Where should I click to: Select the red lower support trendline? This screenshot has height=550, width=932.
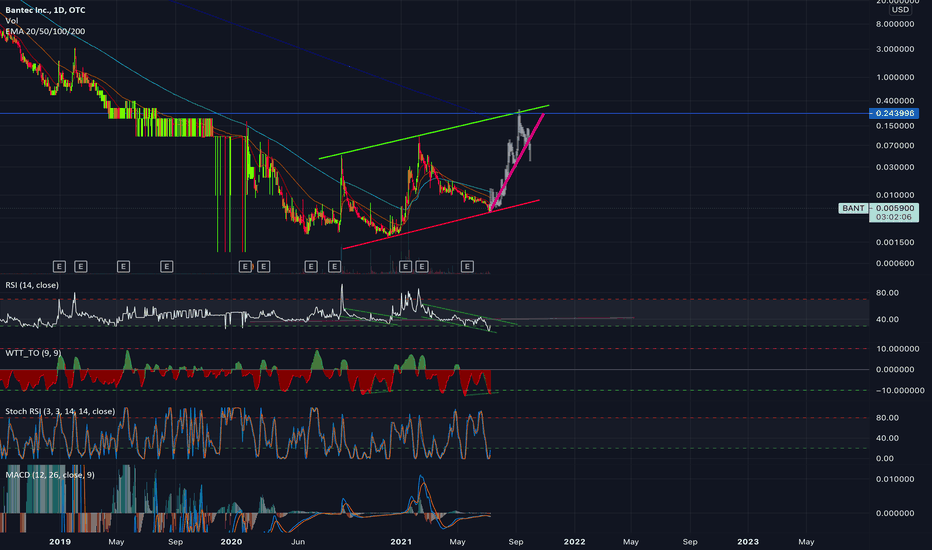[441, 224]
